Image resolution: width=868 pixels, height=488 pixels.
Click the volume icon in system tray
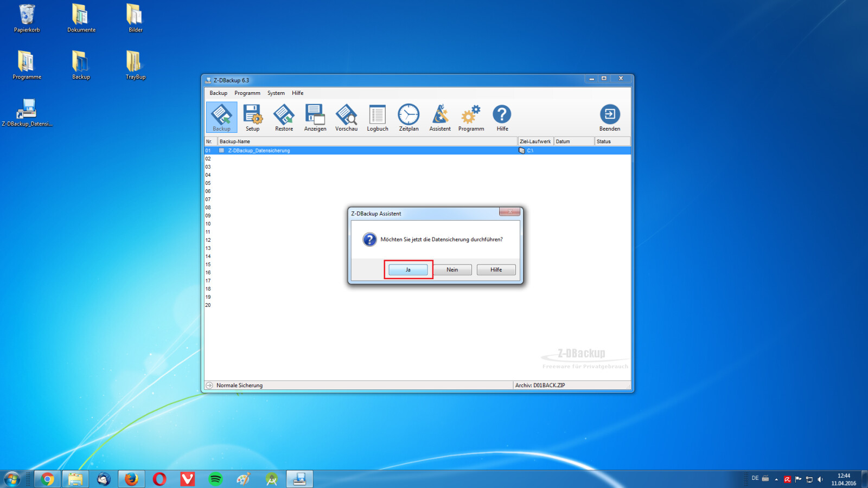820,479
